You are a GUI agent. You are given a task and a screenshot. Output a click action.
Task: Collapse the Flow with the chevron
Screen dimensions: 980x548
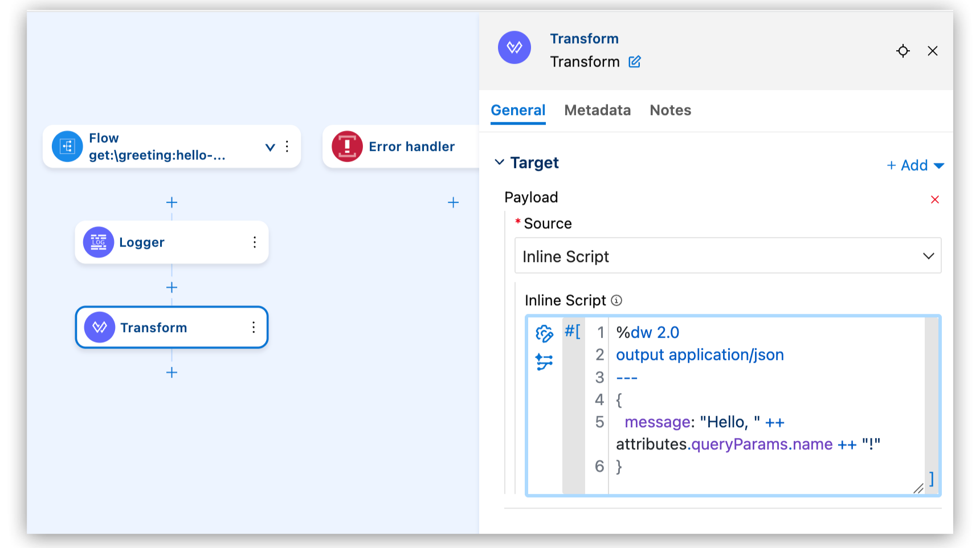coord(270,147)
